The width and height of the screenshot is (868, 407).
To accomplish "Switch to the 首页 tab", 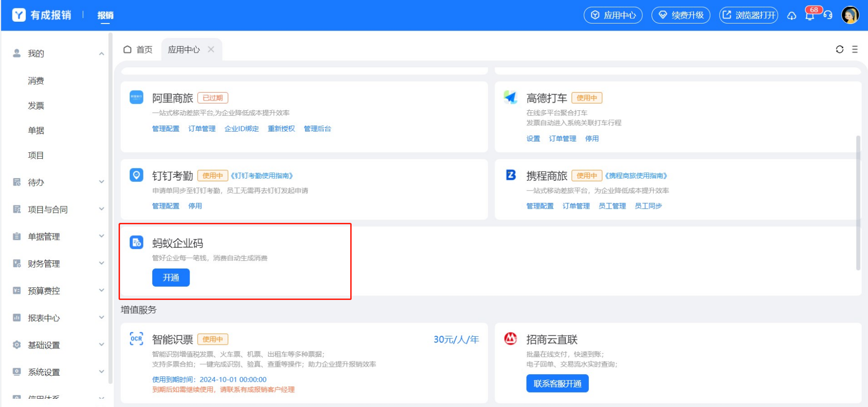I will (138, 49).
